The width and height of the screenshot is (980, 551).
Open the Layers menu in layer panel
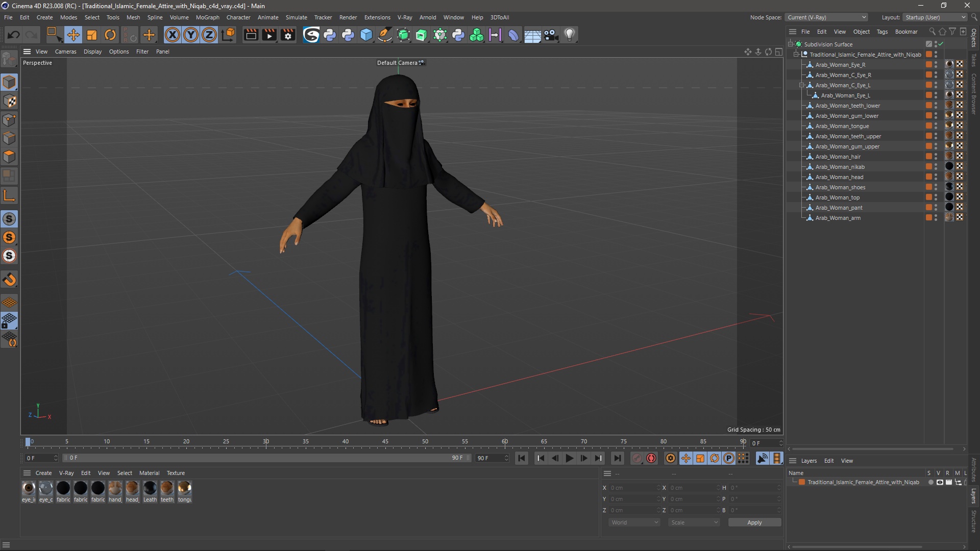coord(808,461)
